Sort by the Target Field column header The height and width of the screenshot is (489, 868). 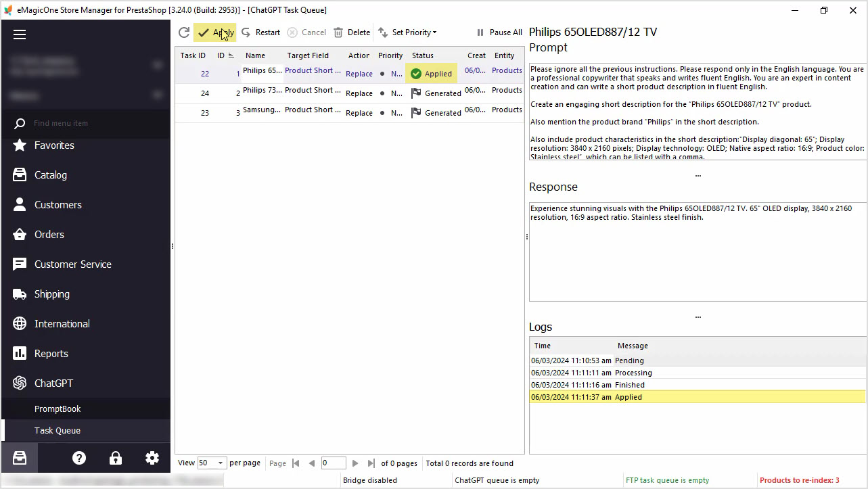pyautogui.click(x=308, y=55)
